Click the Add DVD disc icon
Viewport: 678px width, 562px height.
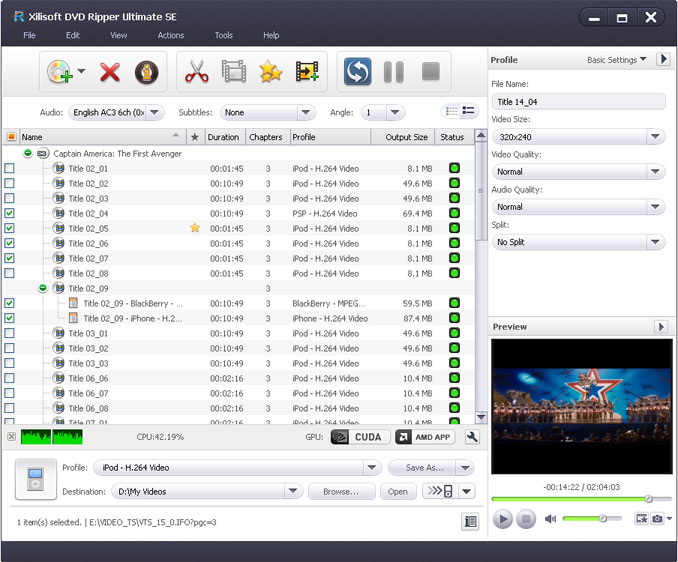[x=60, y=72]
